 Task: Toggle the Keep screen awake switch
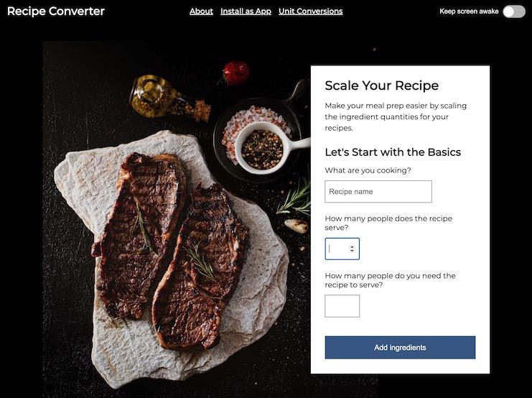[x=513, y=11]
